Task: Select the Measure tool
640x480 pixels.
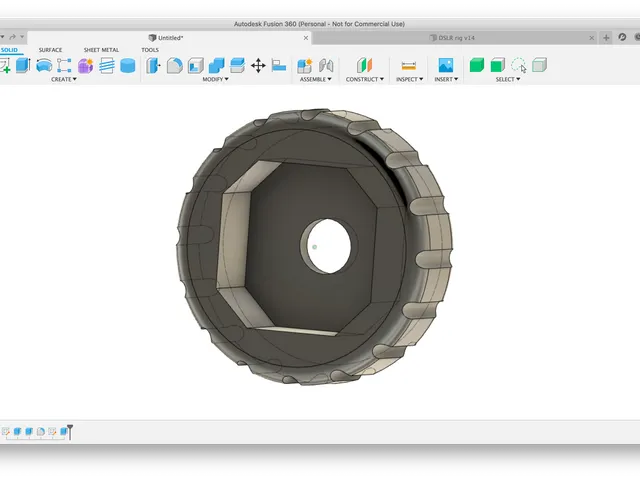Action: (x=409, y=65)
